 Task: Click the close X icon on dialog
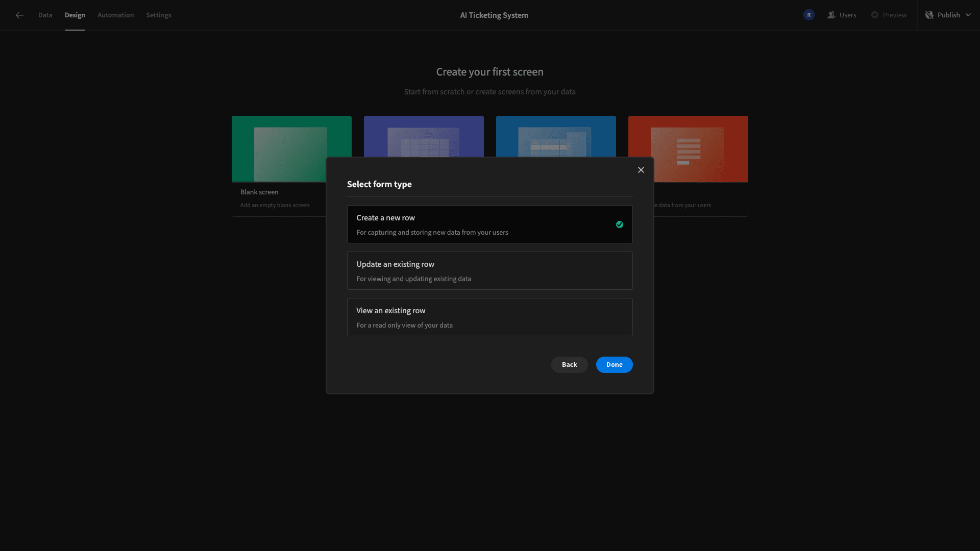[640, 170]
